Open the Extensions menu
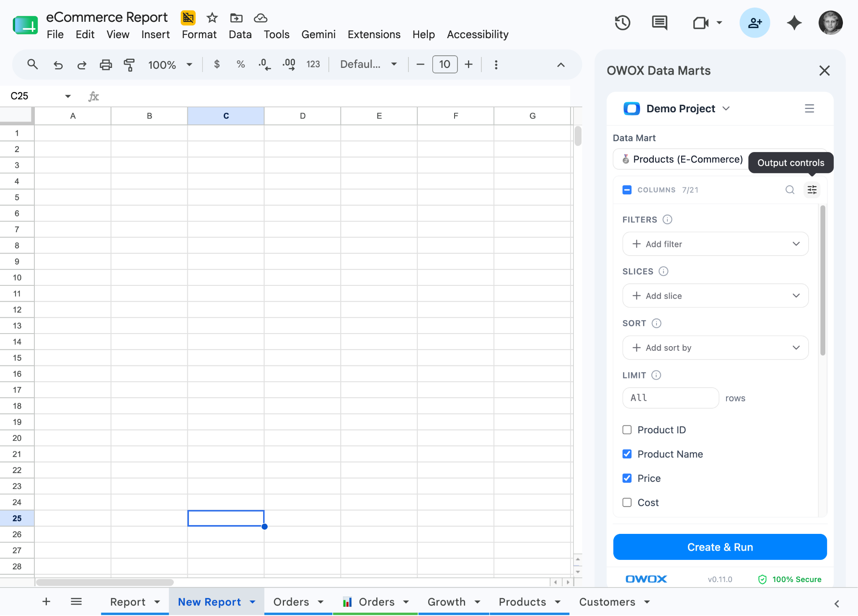 click(374, 34)
